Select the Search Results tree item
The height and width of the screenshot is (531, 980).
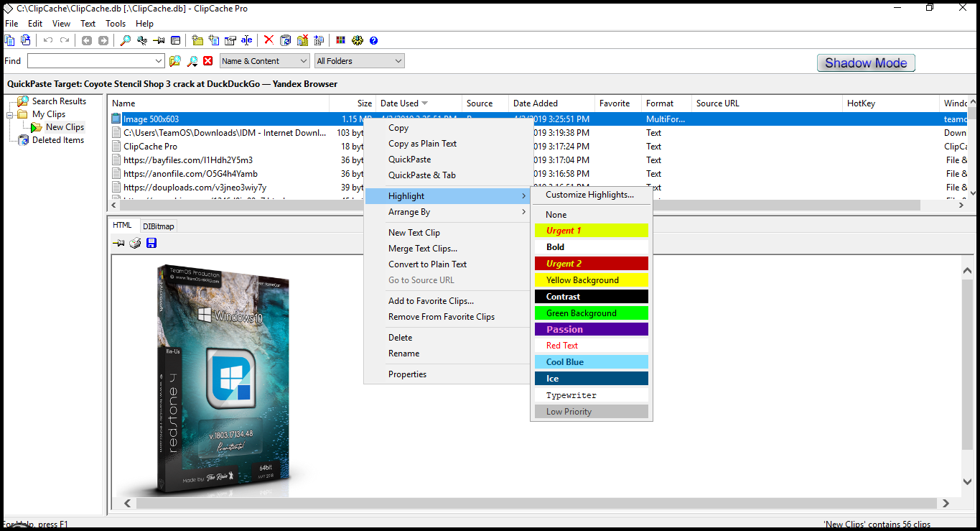click(59, 101)
